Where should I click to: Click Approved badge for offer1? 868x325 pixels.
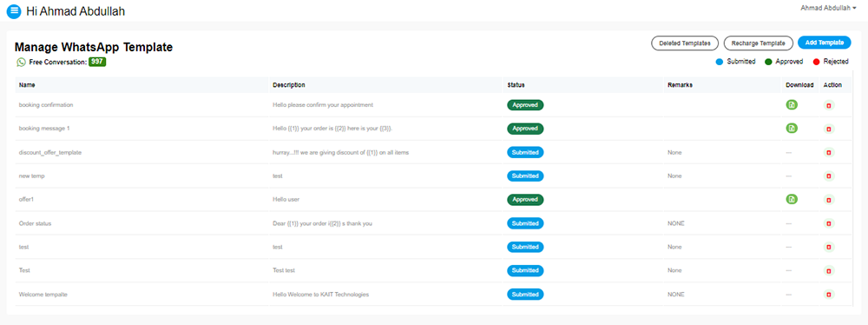525,199
